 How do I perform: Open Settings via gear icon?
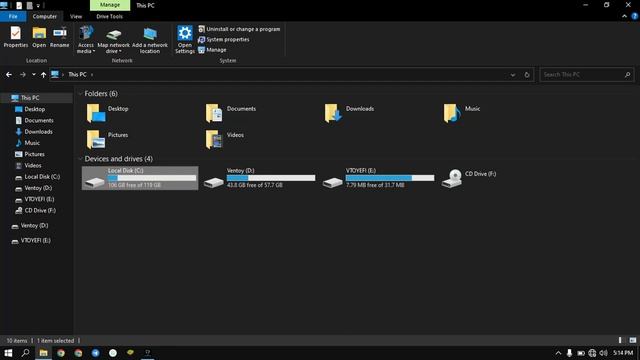185,40
